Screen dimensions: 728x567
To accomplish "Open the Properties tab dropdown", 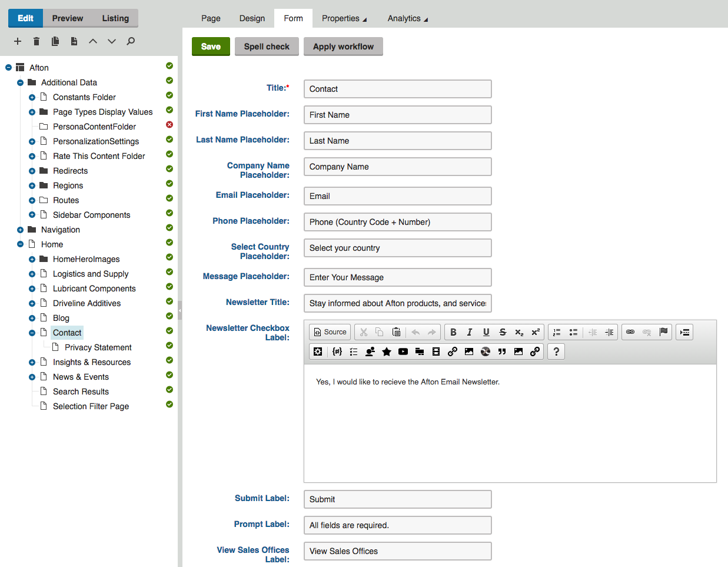I will click(x=344, y=18).
